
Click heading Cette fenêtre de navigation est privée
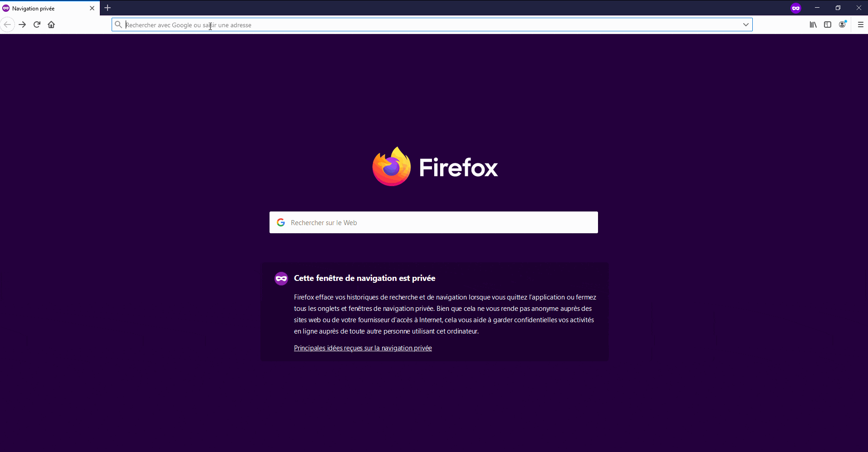pyautogui.click(x=365, y=278)
